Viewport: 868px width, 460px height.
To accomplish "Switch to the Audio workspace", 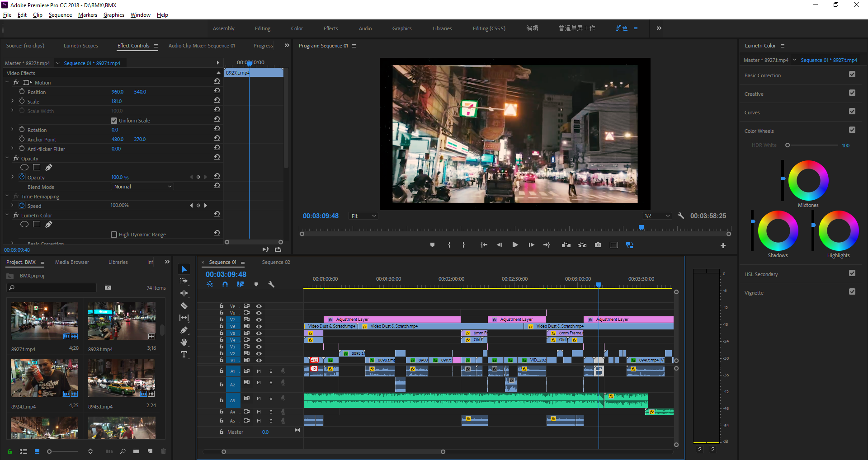I will pos(365,28).
